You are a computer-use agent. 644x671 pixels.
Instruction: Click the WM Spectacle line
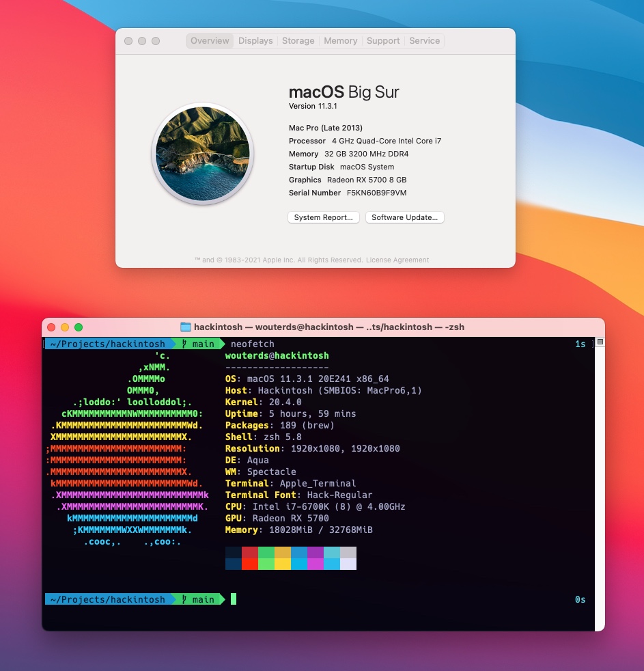[261, 471]
